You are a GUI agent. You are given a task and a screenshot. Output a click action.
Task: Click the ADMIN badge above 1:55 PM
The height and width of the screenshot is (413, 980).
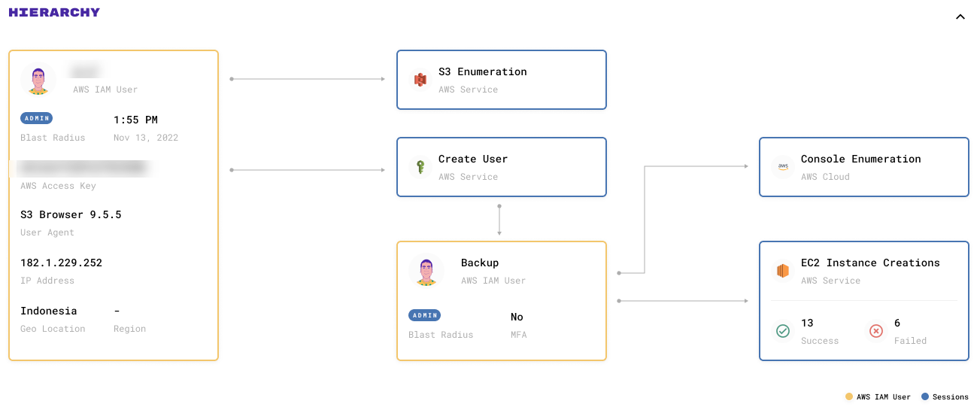[x=37, y=118]
